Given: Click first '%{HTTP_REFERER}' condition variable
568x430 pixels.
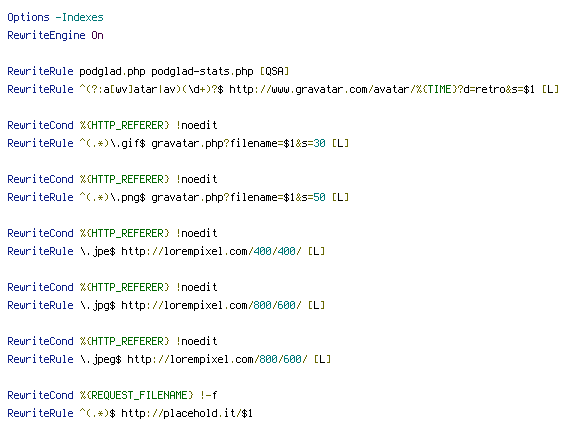Looking at the screenshot, I should point(125,126).
